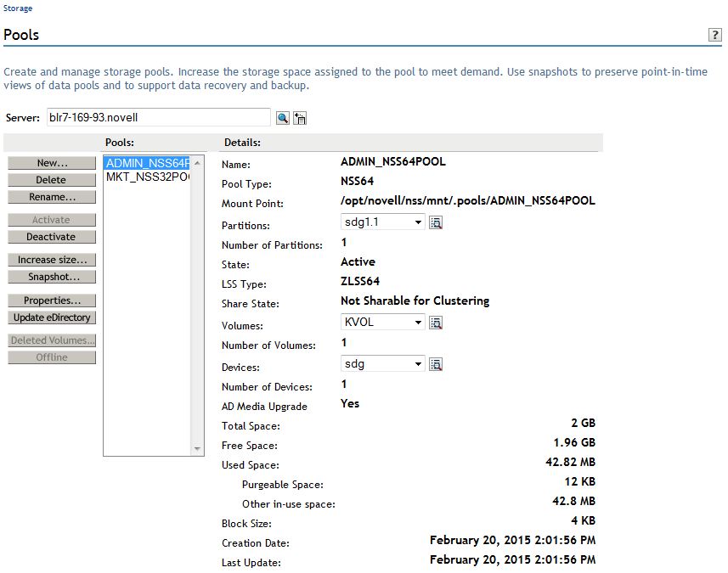The width and height of the screenshot is (728, 573).
Task: Open the Partitions sdg1.1 dropdown
Action: point(382,222)
